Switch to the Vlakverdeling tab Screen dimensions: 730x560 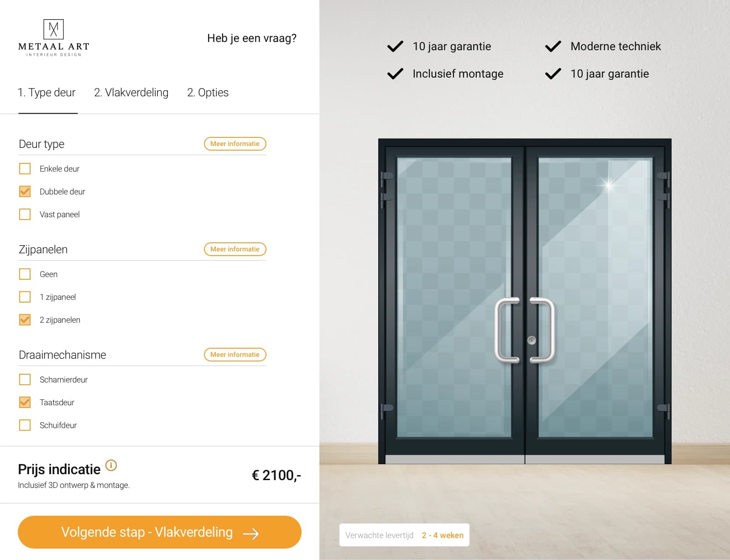pyautogui.click(x=131, y=93)
